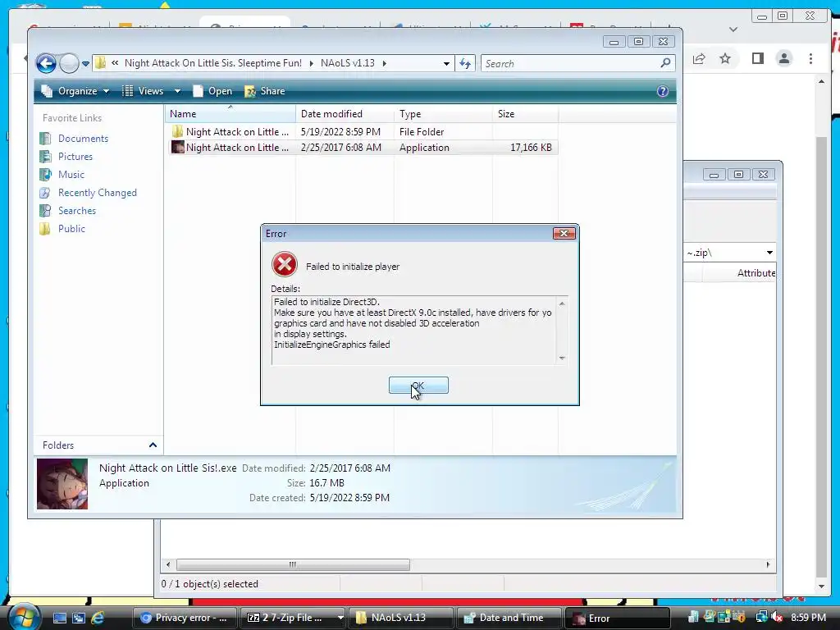Sort by the Date modified column
Viewport: 840px width, 630px height.
click(345, 113)
